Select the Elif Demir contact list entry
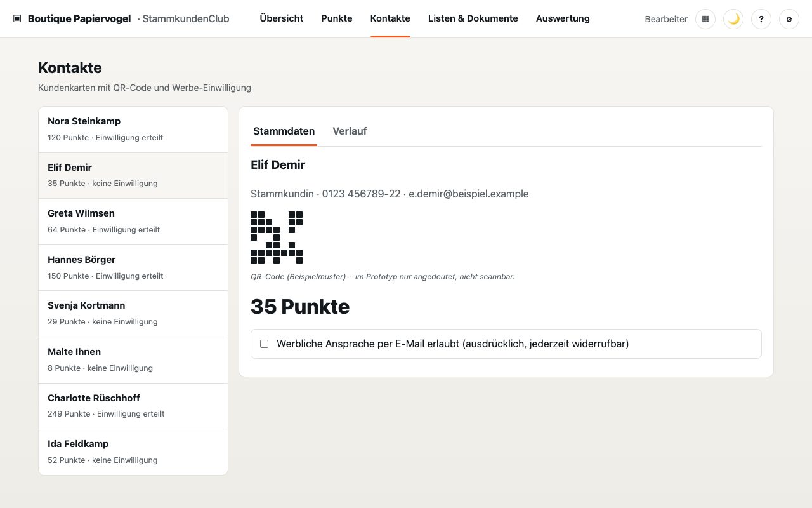 tap(133, 176)
